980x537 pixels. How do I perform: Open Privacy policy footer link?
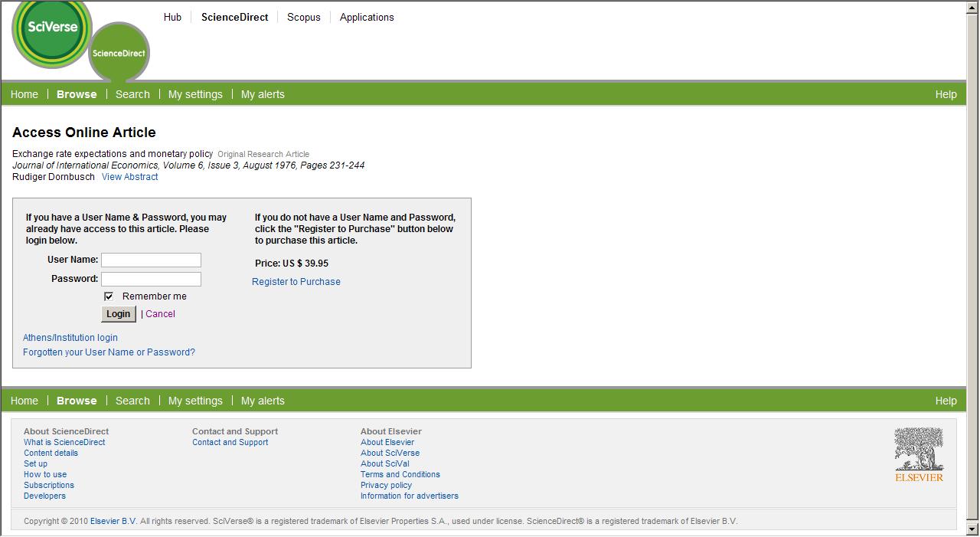point(386,485)
